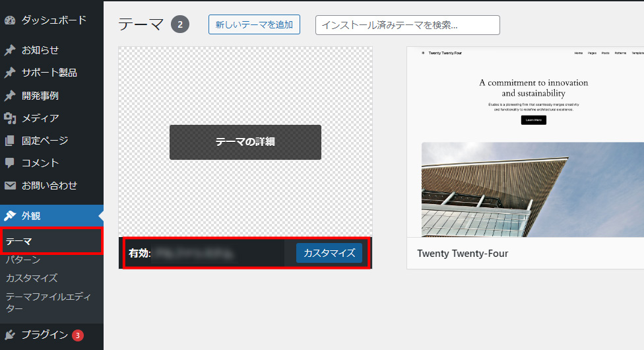The image size is (644, 350).
Task: Open パターン in the submenu
Action: click(x=22, y=260)
